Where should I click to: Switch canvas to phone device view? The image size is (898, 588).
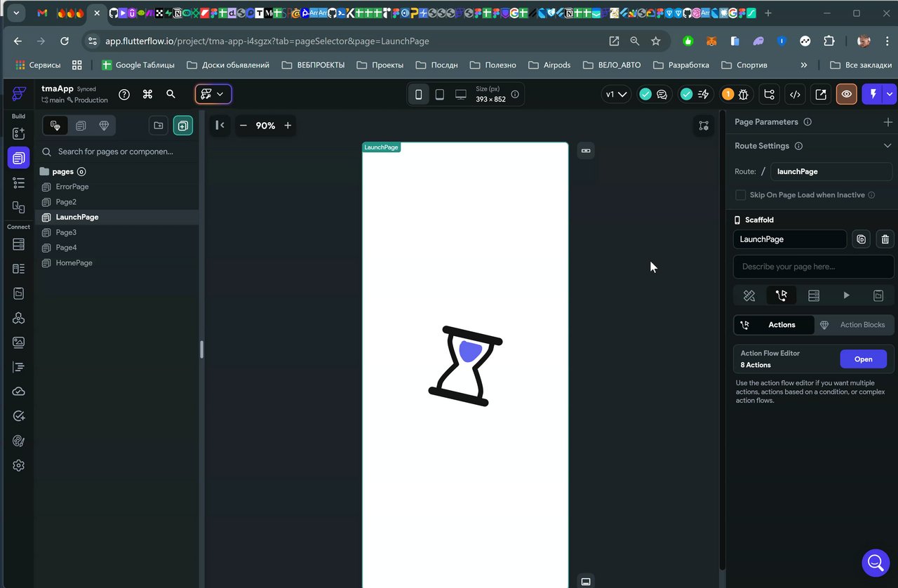[x=419, y=94]
